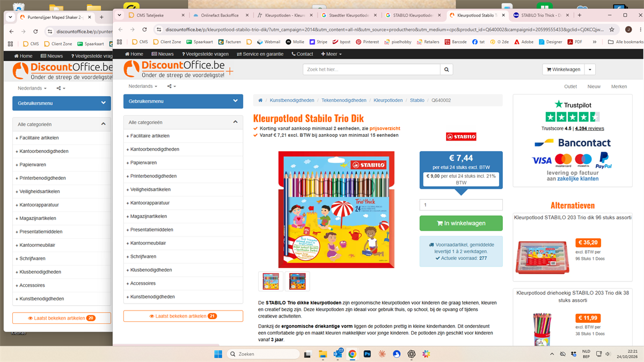The image size is (644, 362).
Task: Click the STABILO brand logo
Action: pyautogui.click(x=461, y=137)
